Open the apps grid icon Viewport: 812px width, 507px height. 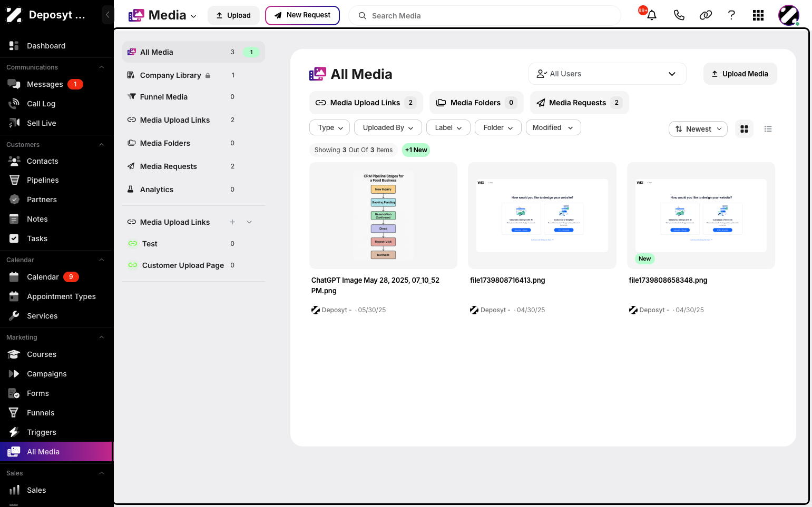click(758, 15)
